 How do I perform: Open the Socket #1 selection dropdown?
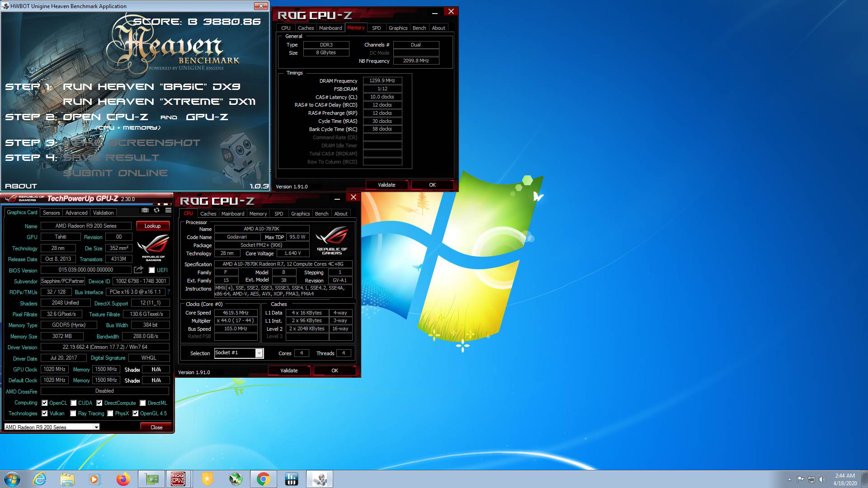239,353
